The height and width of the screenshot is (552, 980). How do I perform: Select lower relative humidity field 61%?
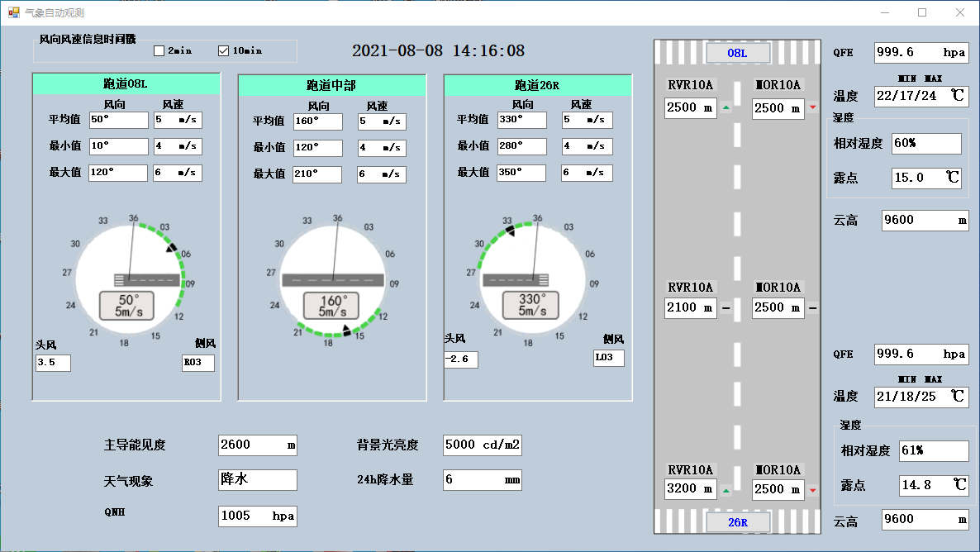pos(934,450)
